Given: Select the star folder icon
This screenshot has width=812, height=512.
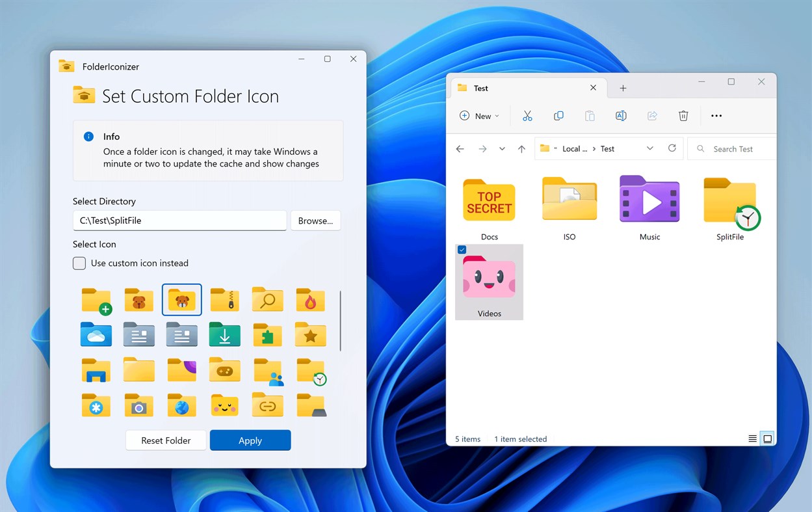Looking at the screenshot, I should click(x=310, y=335).
